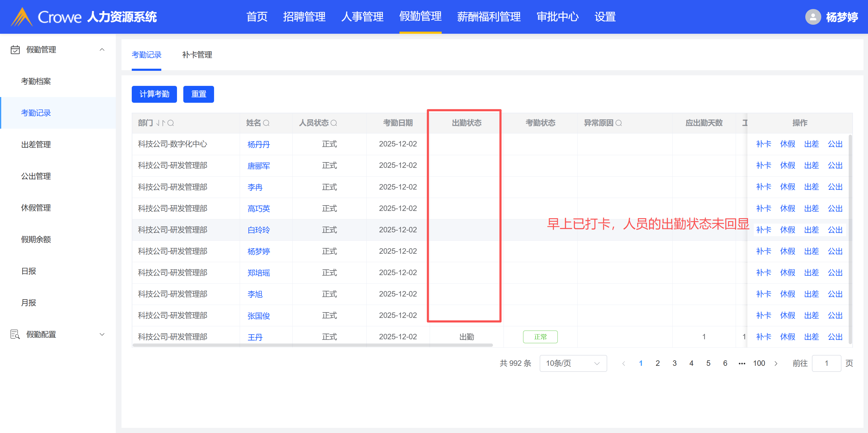Click the search icon beside 姓名 column

pos(266,123)
